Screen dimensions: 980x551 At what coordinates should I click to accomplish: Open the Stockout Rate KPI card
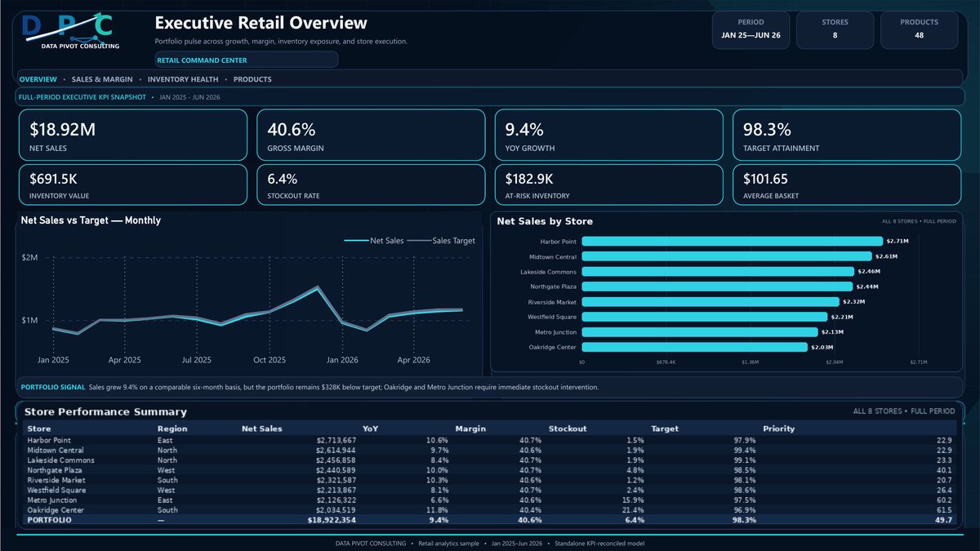(x=371, y=184)
